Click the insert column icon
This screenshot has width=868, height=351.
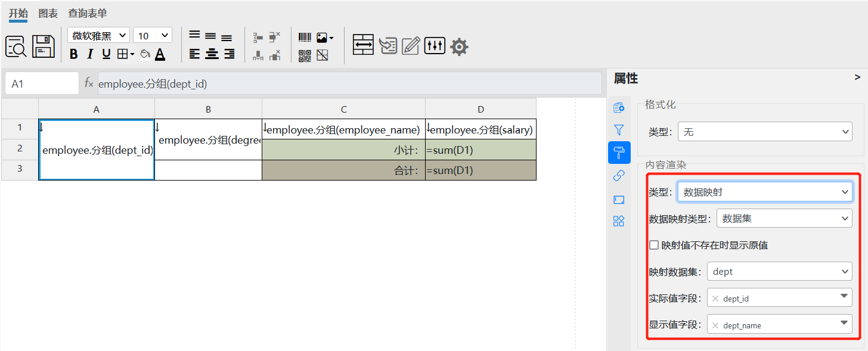[x=258, y=55]
